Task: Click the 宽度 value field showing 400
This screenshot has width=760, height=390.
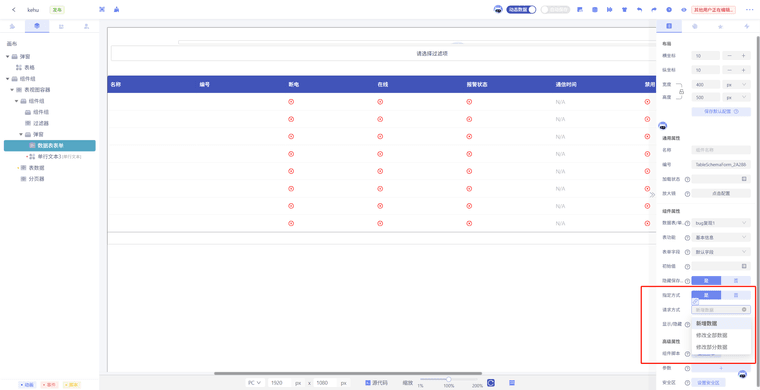Action: (705, 84)
